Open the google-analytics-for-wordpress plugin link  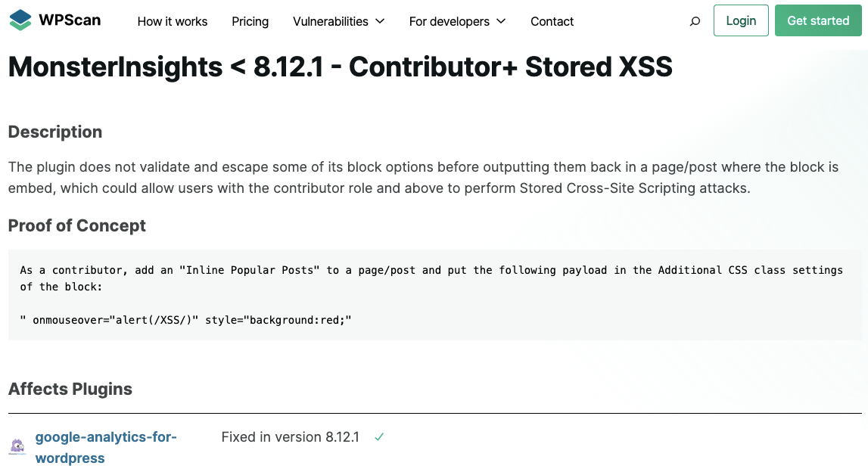click(x=106, y=447)
